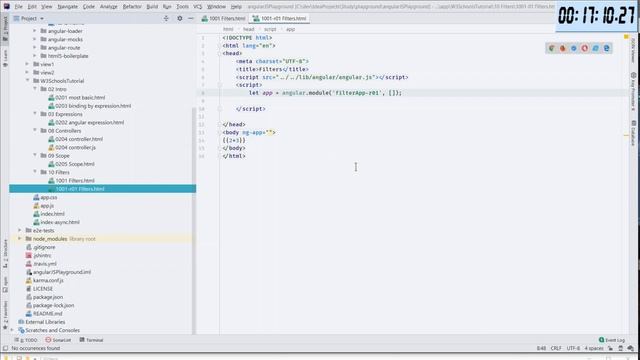Collapse the W3SchoolsTutorial folder
This screenshot has height=360, width=640.
[x=27, y=81]
